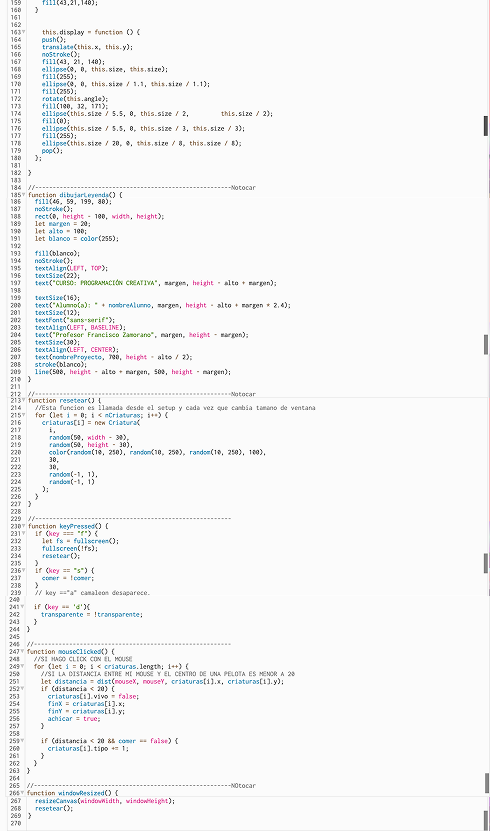
Task: Click the 'textSize(22);' line
Action: (x=57, y=276)
